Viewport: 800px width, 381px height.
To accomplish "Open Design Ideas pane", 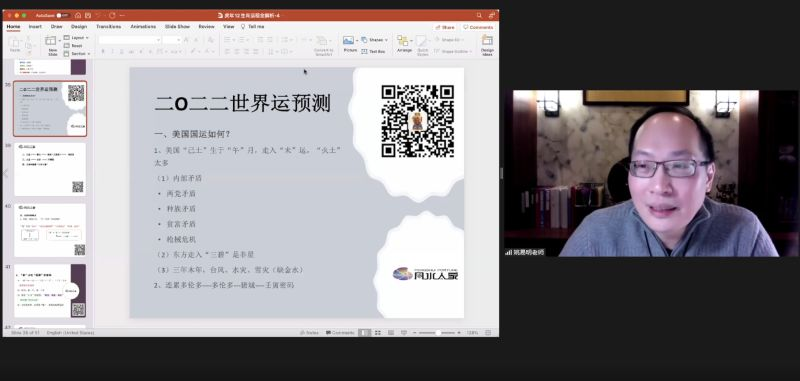I will click(487, 45).
